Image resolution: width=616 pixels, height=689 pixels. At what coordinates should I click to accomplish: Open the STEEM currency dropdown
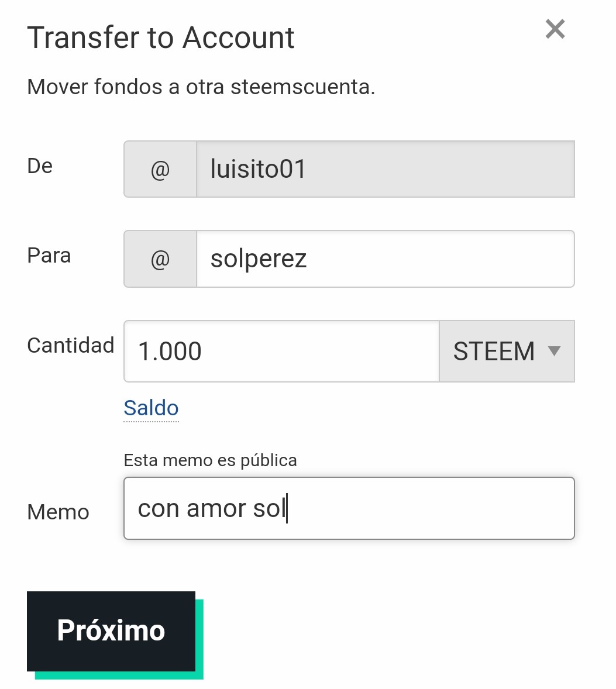pyautogui.click(x=507, y=351)
